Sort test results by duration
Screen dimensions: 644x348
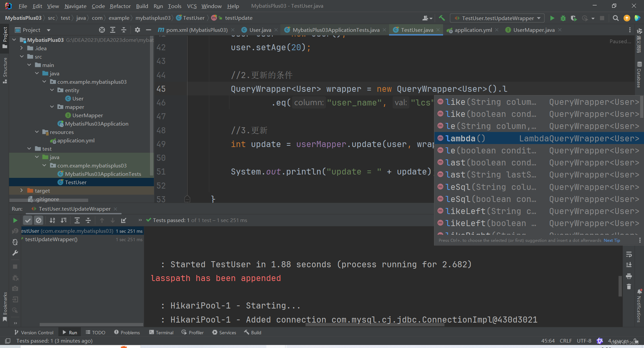(x=63, y=220)
